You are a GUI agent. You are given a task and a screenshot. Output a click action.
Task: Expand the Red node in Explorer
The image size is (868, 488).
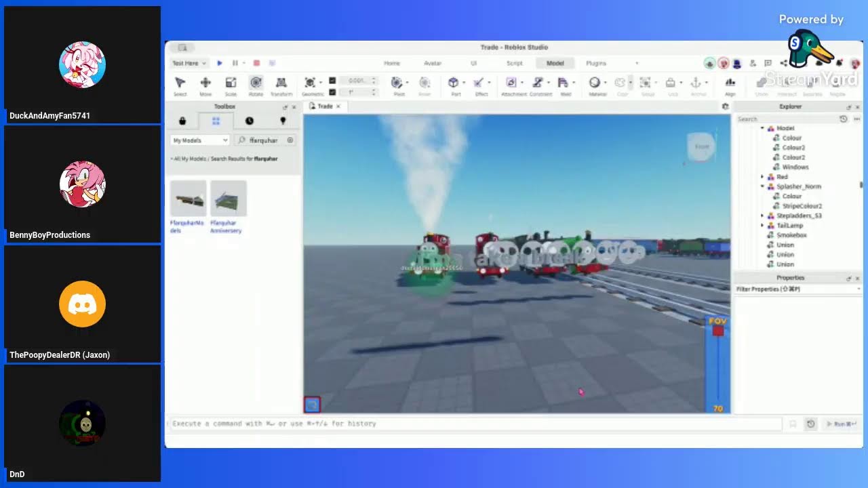click(763, 177)
